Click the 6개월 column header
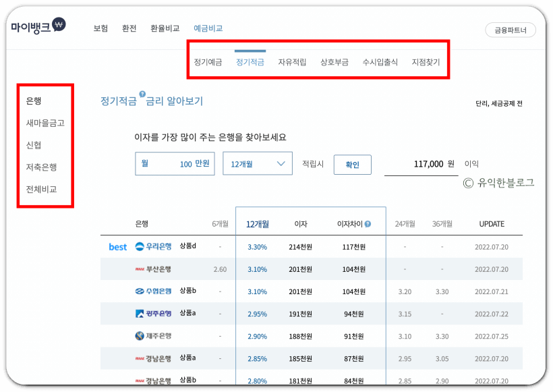 click(220, 224)
